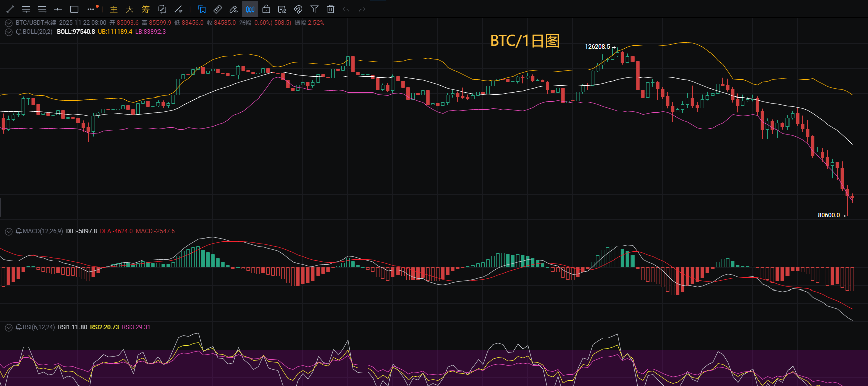Toggle the drawing lock icon
The image size is (868, 386).
tap(266, 9)
